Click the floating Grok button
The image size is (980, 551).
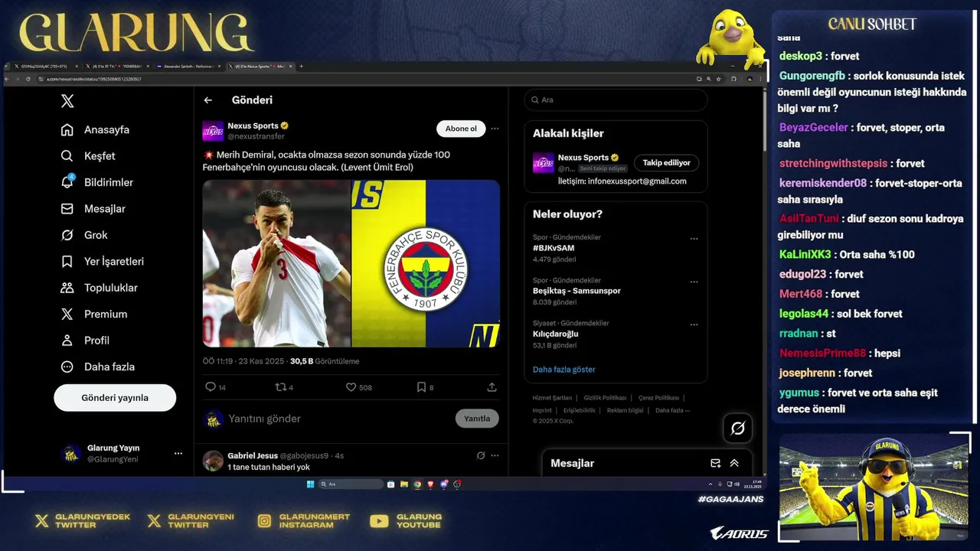737,429
